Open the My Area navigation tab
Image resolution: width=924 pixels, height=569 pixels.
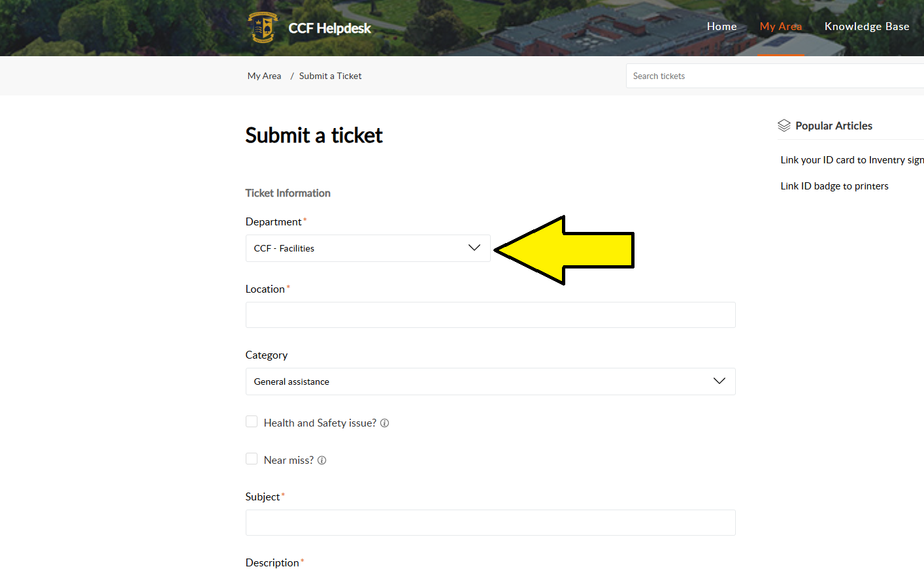coord(780,26)
